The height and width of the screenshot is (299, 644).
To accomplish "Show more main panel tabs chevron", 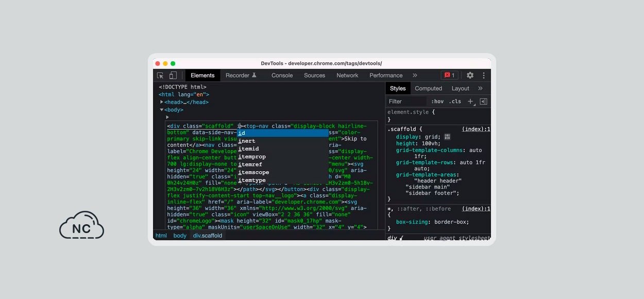I will [x=415, y=75].
